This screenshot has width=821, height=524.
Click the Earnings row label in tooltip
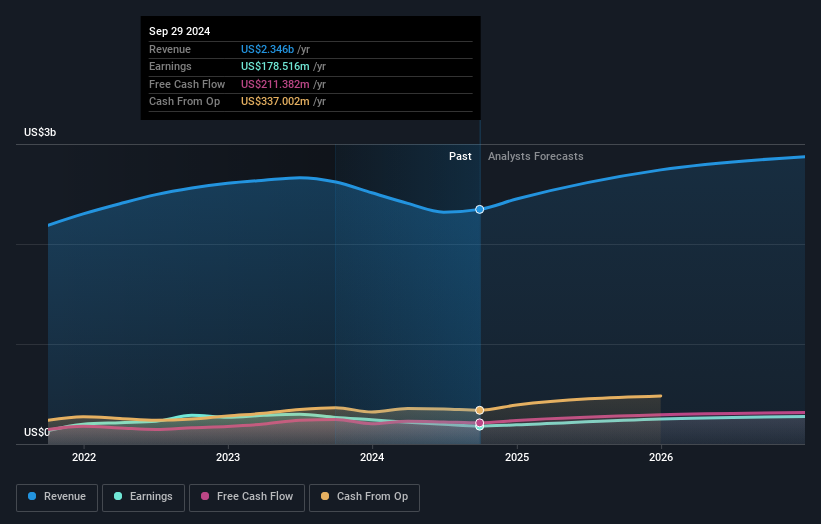170,66
